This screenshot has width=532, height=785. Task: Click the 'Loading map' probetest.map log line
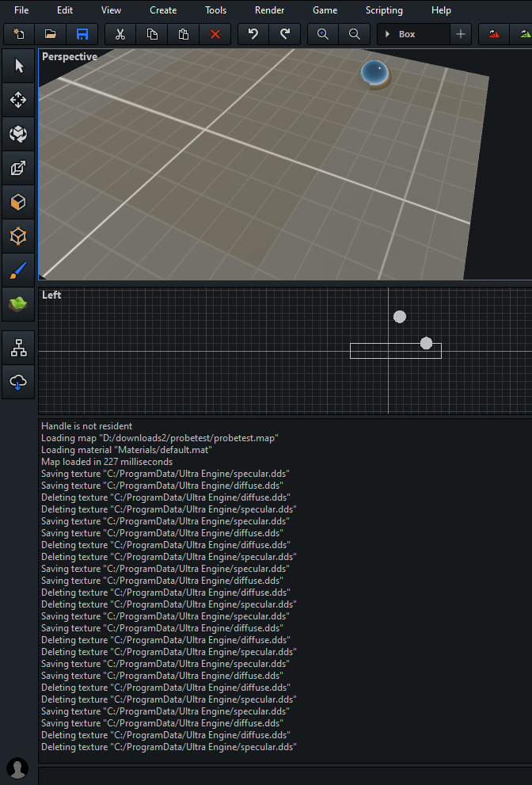click(160, 438)
